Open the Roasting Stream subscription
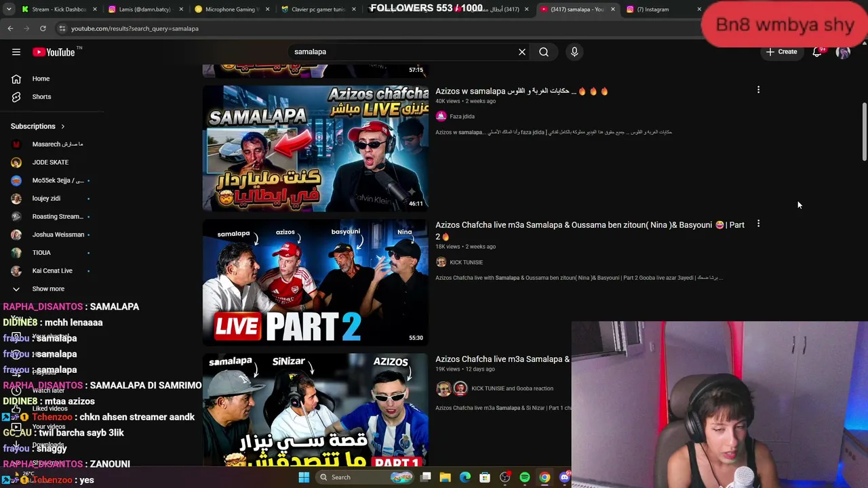The width and height of the screenshot is (868, 488). pyautogui.click(x=53, y=216)
